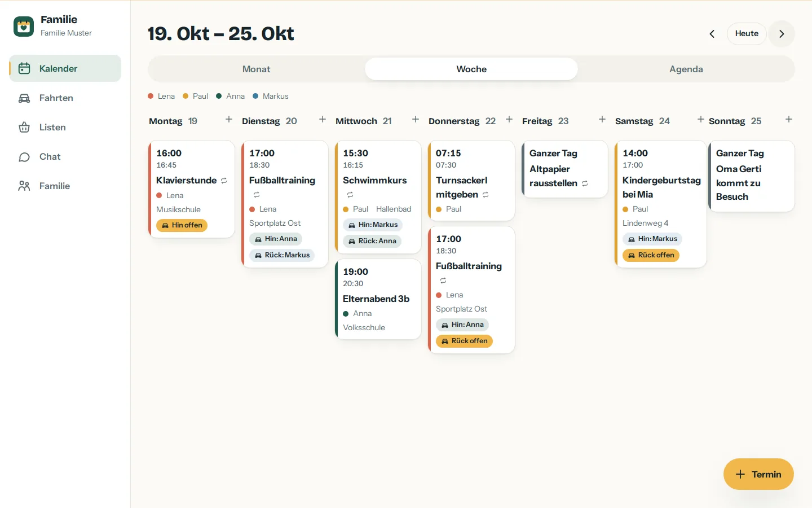Open the Klavierstunde event card
The width and height of the screenshot is (812, 508).
[x=192, y=189]
